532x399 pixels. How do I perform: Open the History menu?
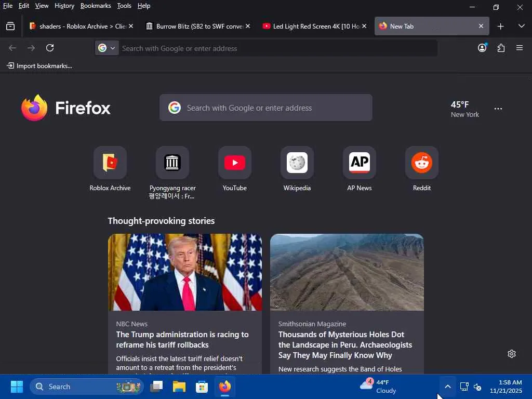[x=64, y=6]
